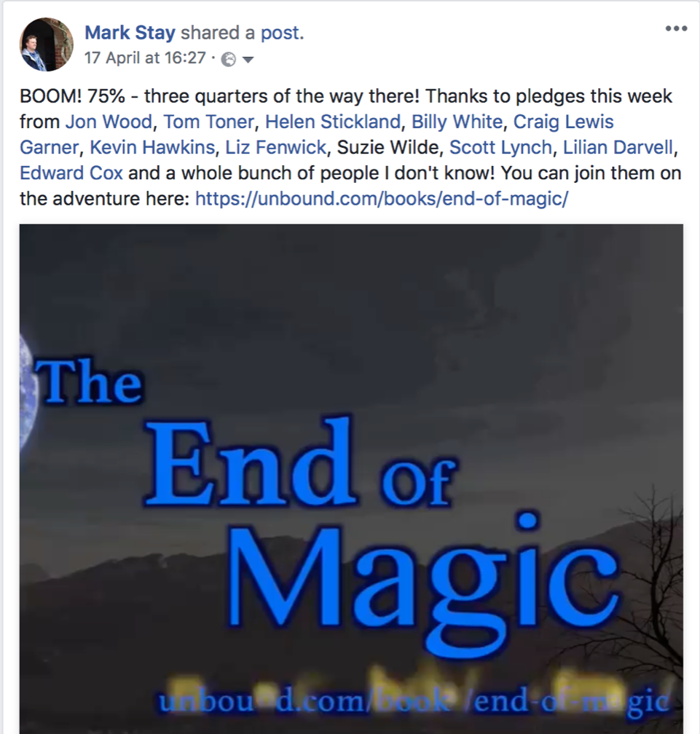Open Tom Toner's tagged profile
The height and width of the screenshot is (734, 700).
point(208,122)
